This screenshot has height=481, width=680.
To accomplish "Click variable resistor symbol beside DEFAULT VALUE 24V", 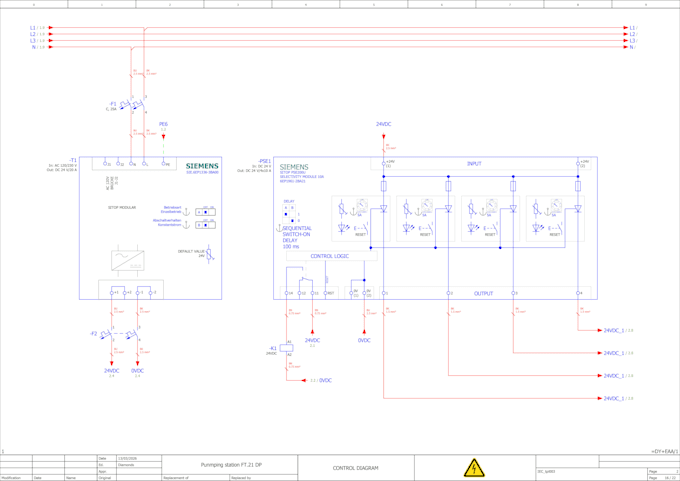I will (x=209, y=254).
